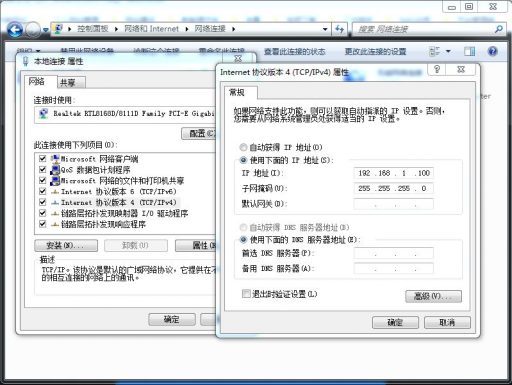Click the Microsoft 网络客户端 item icon
512x385 pixels.
(55, 159)
